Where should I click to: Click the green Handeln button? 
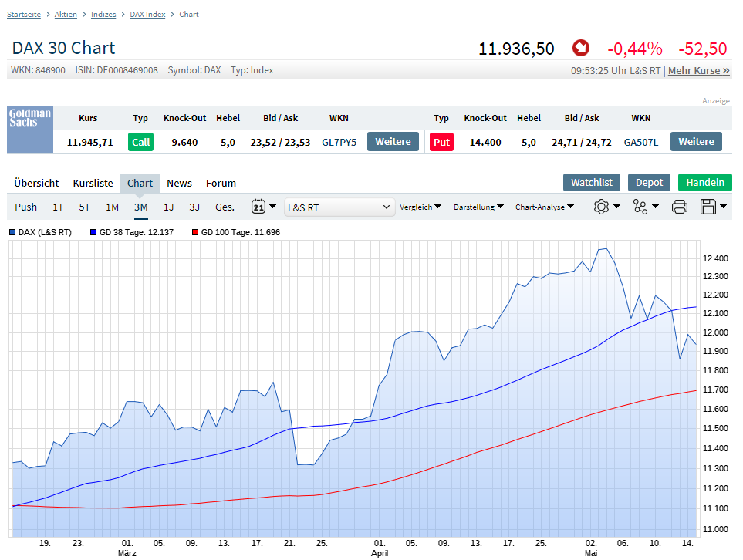click(x=705, y=182)
